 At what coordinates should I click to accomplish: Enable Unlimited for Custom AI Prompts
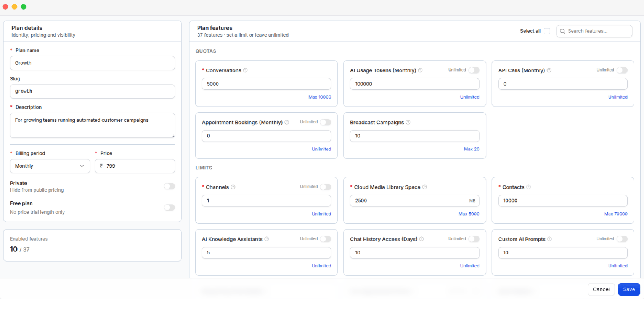click(x=622, y=239)
